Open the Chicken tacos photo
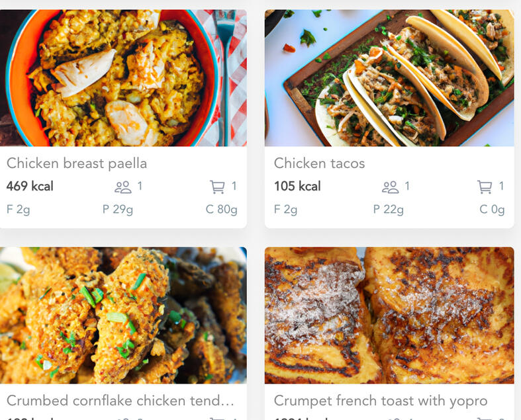Viewport: 521px width, 420px height. click(x=389, y=78)
